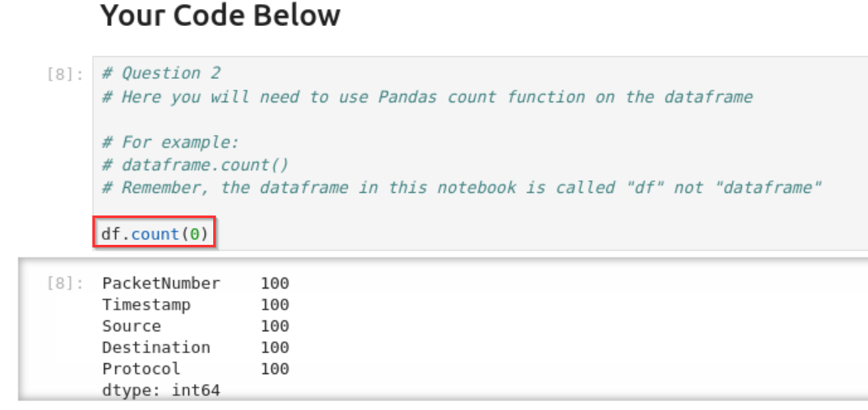868x410 pixels.
Task: Click the 100 value beside Protocol
Action: [x=275, y=368]
